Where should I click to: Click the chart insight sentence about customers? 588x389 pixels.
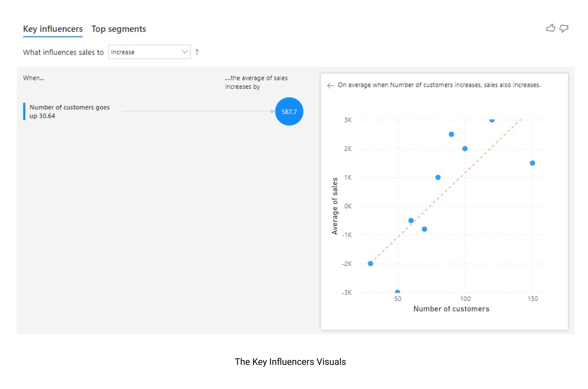(439, 85)
